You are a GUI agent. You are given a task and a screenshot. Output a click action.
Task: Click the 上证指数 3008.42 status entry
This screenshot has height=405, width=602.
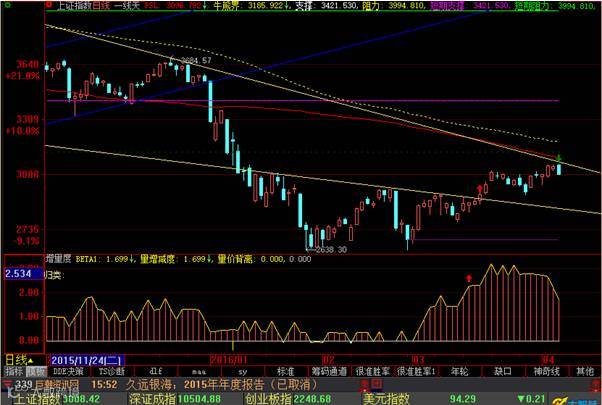point(58,399)
